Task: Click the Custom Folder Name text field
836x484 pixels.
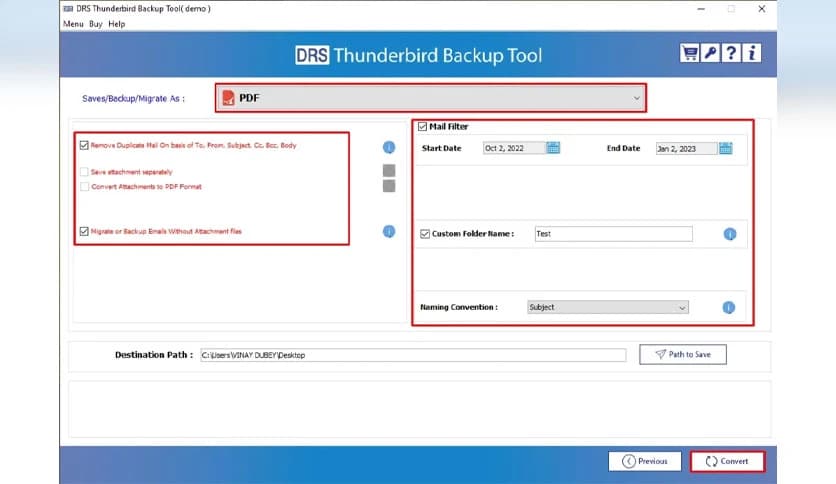Action: [614, 233]
